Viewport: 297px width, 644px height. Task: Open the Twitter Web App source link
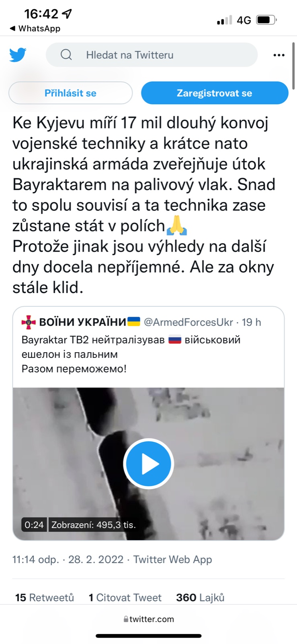pyautogui.click(x=172, y=559)
